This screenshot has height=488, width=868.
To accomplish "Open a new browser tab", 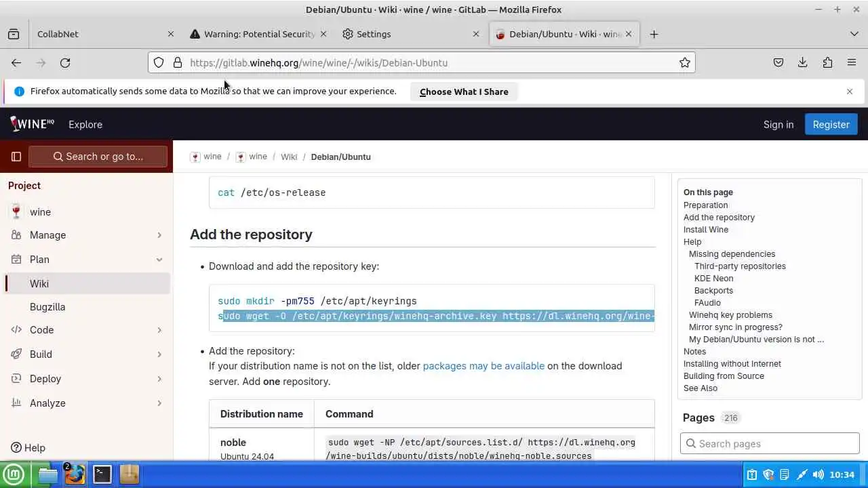I will (x=654, y=34).
